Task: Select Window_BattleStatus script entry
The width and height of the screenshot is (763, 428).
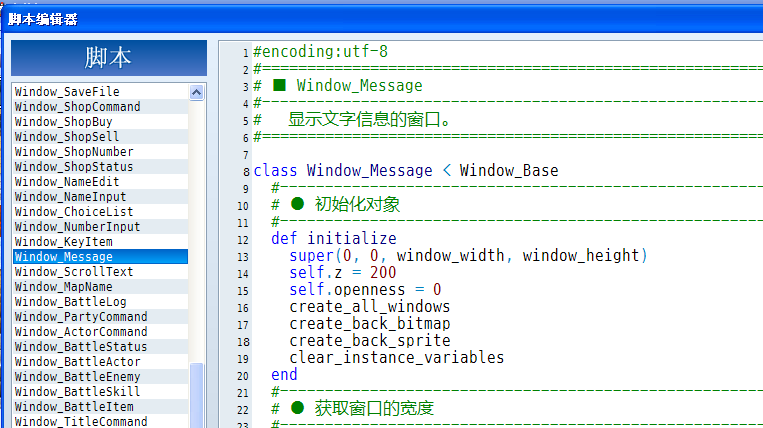Action: [x=101, y=347]
